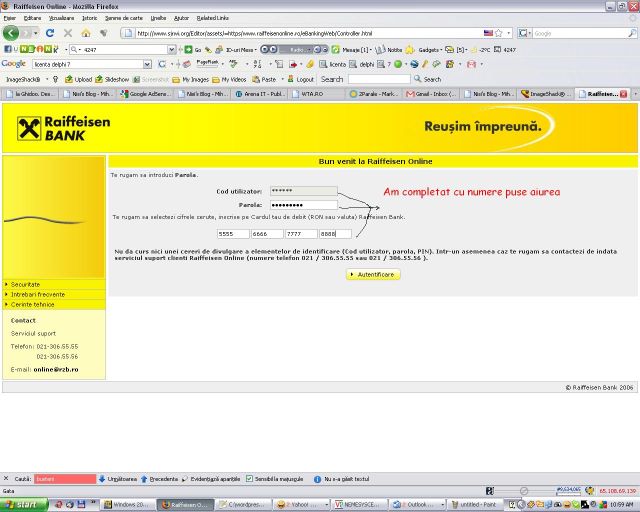The width and height of the screenshot is (640, 512).
Task: Click Next arrow in find bar
Action: click(118, 479)
